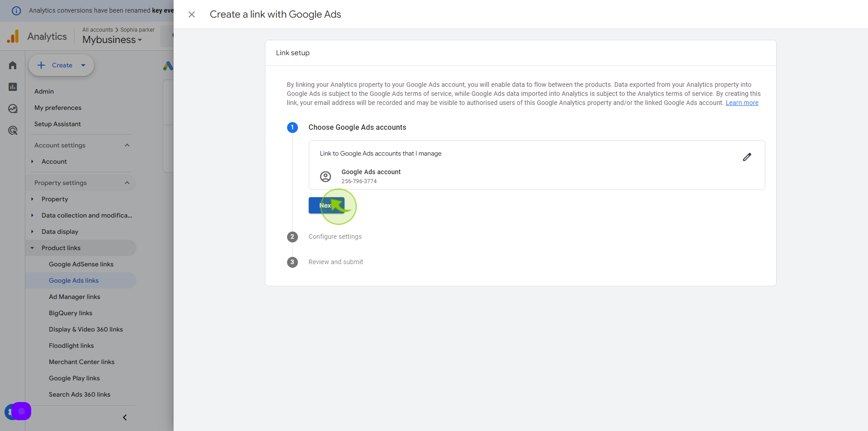Open the Learn more link
This screenshot has height=431, width=868.
[742, 103]
